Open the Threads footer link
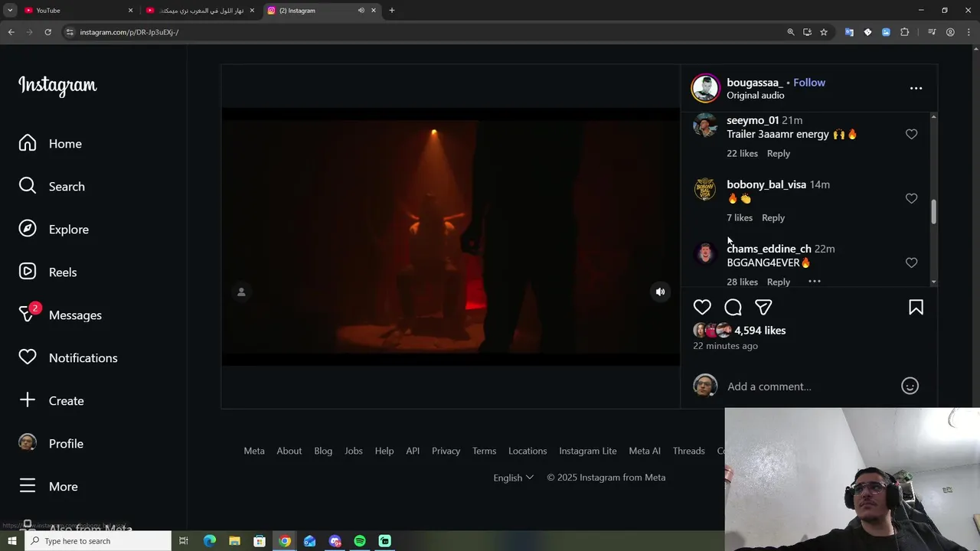 (x=688, y=451)
